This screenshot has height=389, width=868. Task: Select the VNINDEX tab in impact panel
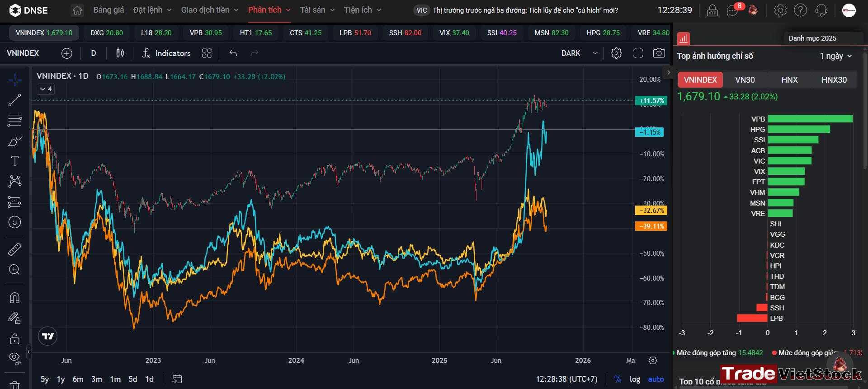pyautogui.click(x=700, y=80)
